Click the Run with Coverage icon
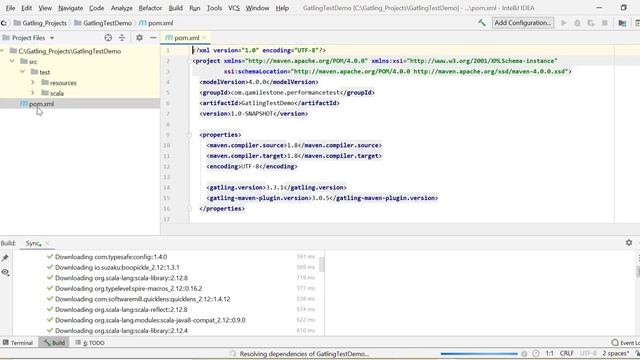The height and width of the screenshot is (360, 640). 591,23
